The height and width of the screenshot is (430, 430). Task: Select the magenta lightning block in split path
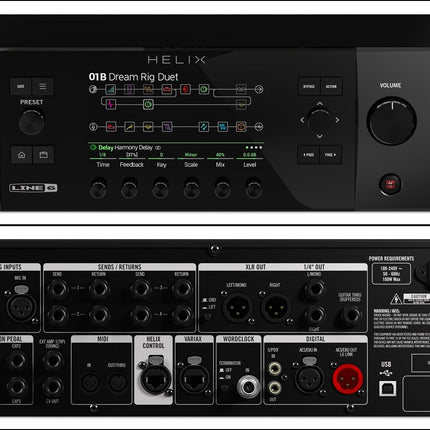(x=110, y=105)
